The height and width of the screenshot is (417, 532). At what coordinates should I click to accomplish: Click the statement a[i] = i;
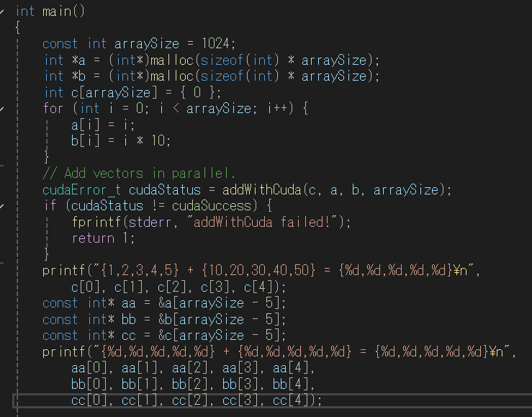103,125
